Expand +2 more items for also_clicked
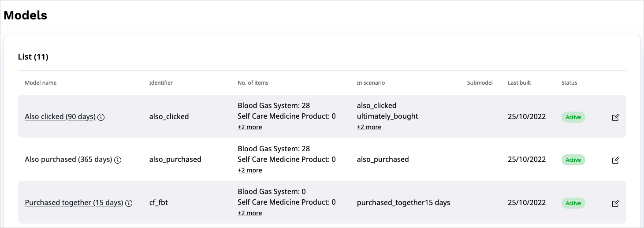The image size is (644, 228). (250, 127)
